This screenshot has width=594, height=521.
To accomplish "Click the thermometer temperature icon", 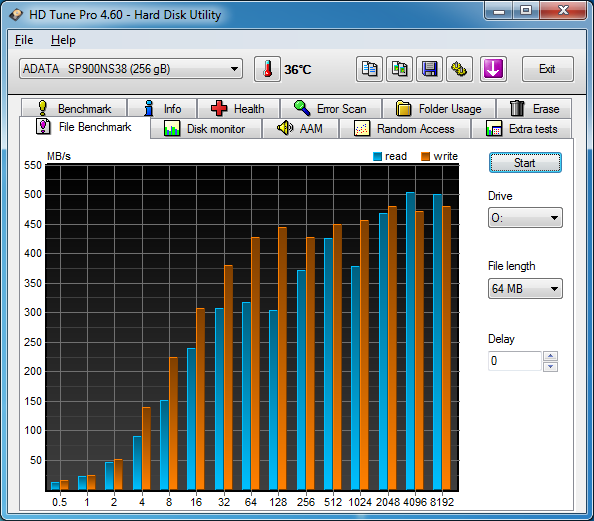I will tap(267, 69).
